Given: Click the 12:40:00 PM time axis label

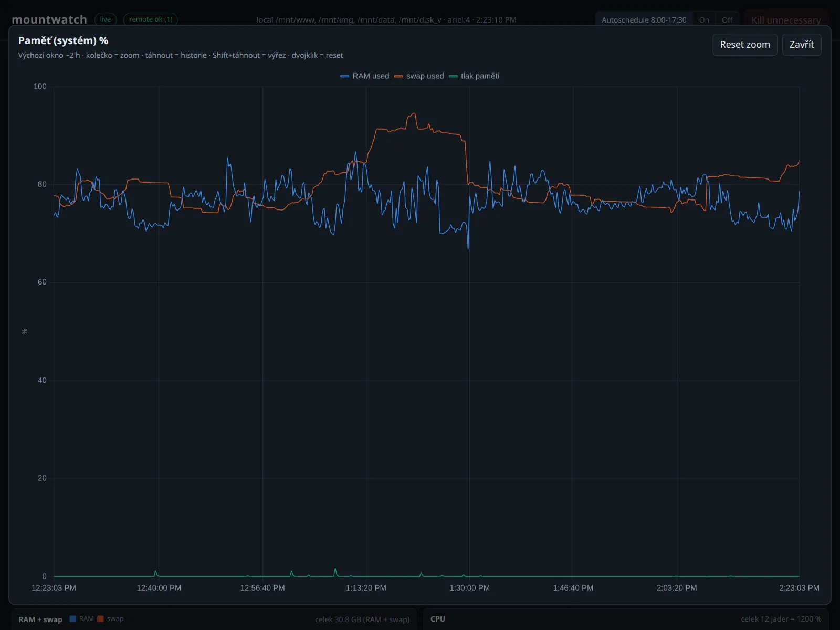Looking at the screenshot, I should (159, 588).
